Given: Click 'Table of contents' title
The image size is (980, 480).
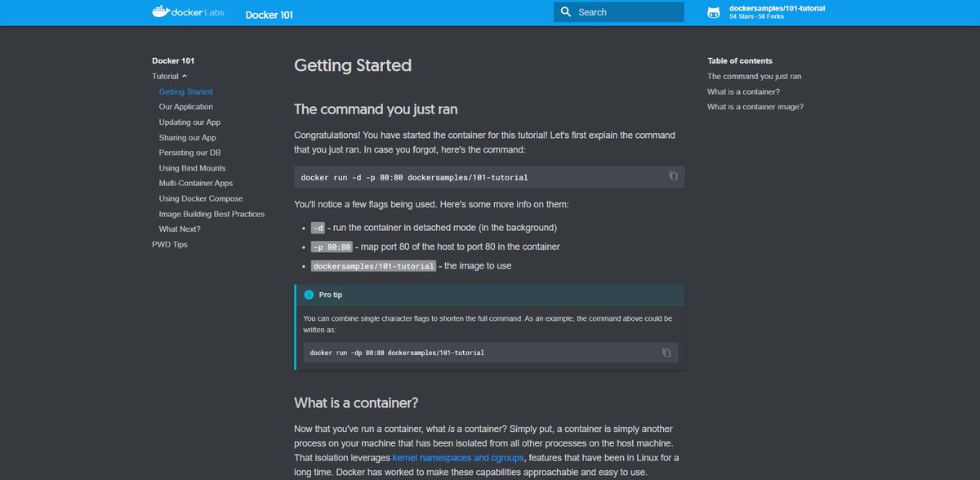Looking at the screenshot, I should (x=740, y=60).
